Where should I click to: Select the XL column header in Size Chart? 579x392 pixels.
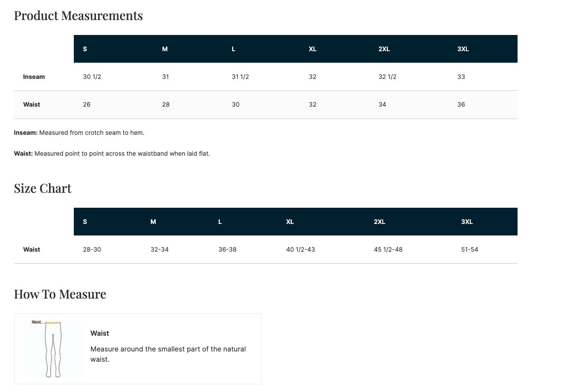pos(290,222)
